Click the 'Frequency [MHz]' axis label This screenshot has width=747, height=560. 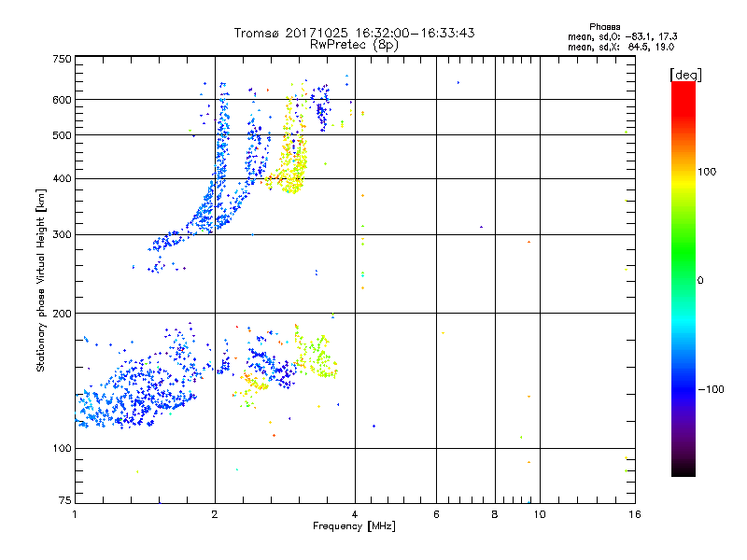coord(354,526)
